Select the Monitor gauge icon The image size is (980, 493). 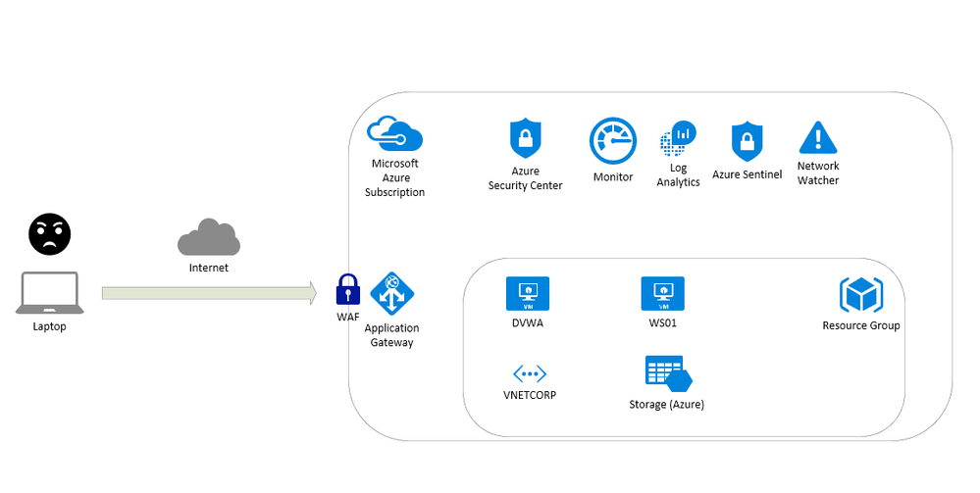(x=612, y=141)
